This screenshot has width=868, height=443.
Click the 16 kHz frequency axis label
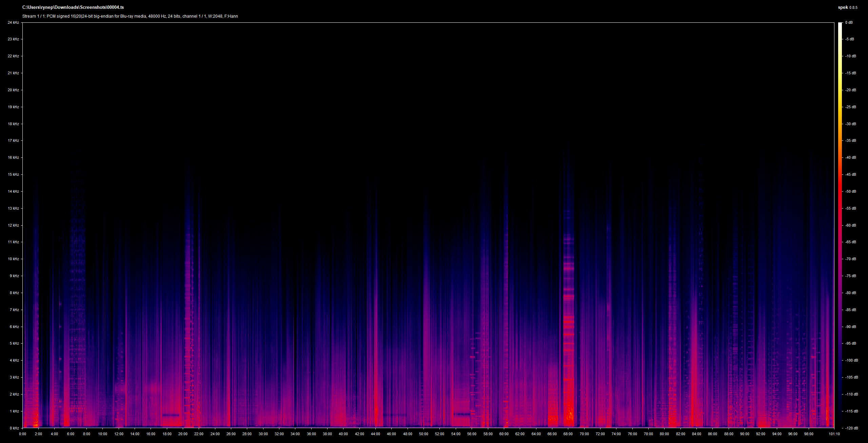point(13,157)
